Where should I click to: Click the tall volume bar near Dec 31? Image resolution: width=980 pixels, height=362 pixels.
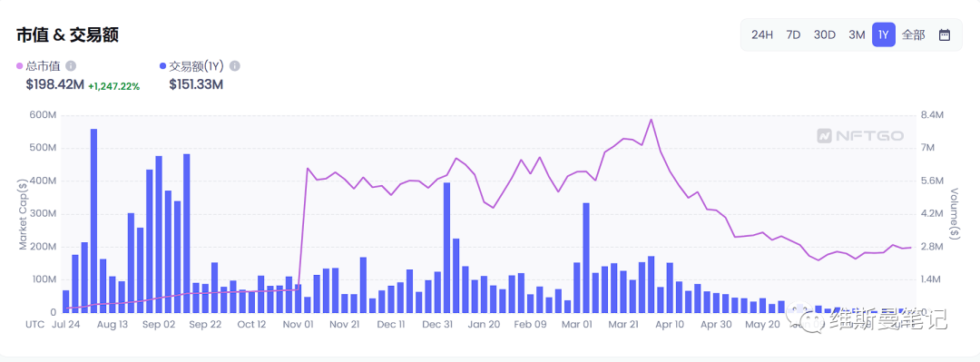pos(446,248)
